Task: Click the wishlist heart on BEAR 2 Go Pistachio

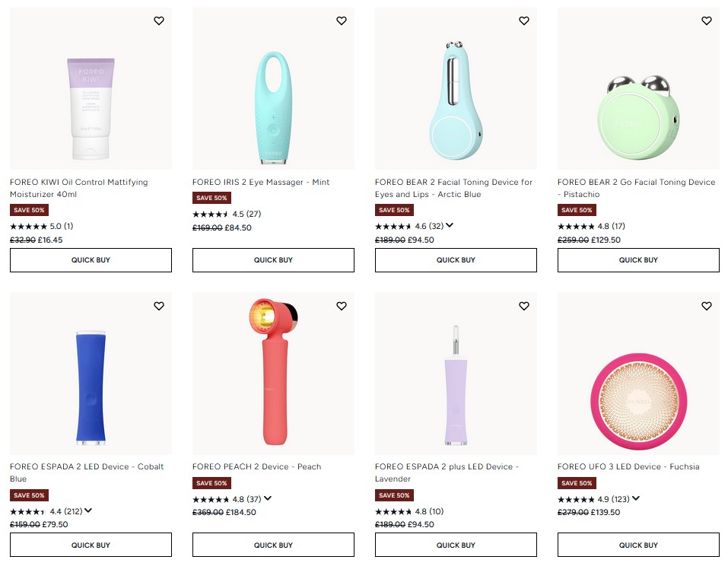Action: click(706, 21)
